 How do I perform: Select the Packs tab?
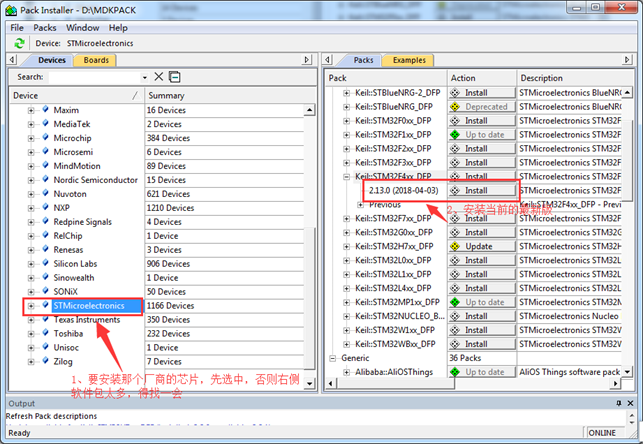363,60
